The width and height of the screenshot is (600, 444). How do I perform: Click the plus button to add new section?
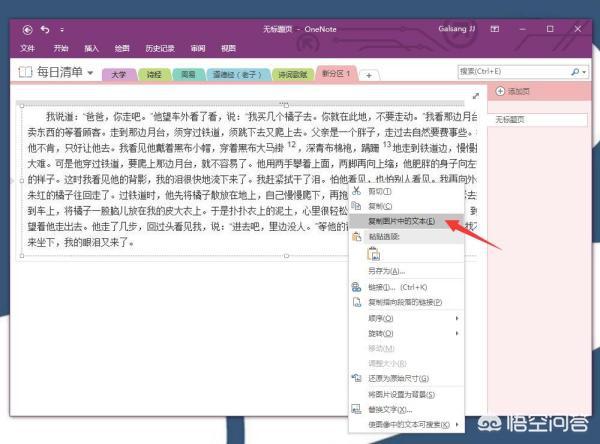click(x=369, y=75)
